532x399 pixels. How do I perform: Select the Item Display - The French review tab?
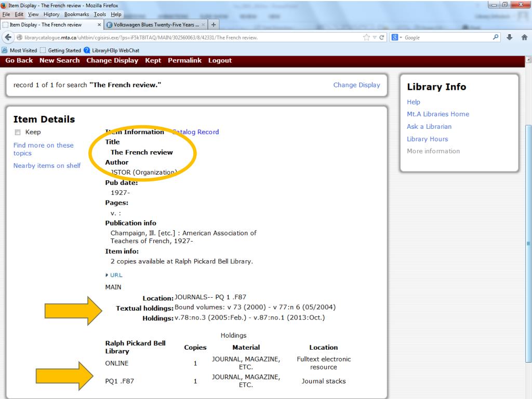tap(52, 24)
